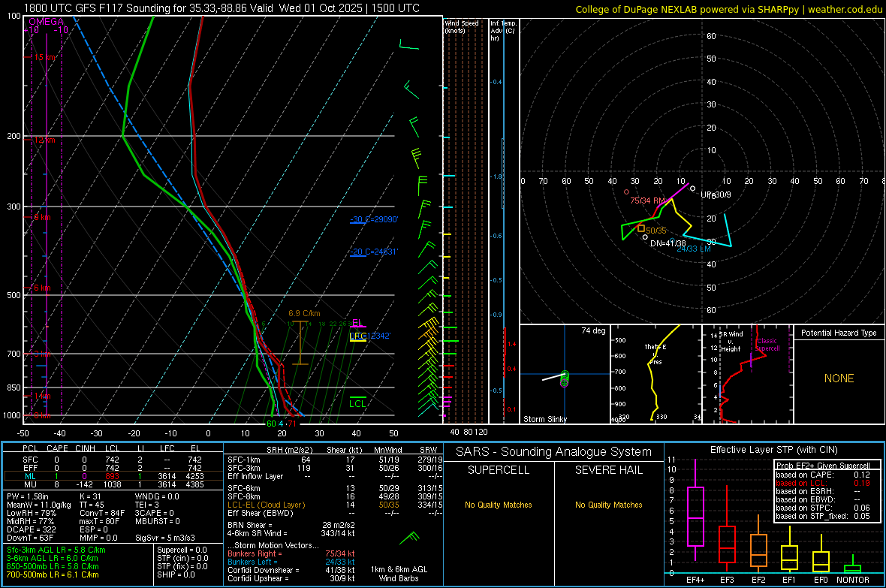Click the orange 50/35 hodograph marker
This screenshot has width=886, height=588.
click(x=641, y=228)
